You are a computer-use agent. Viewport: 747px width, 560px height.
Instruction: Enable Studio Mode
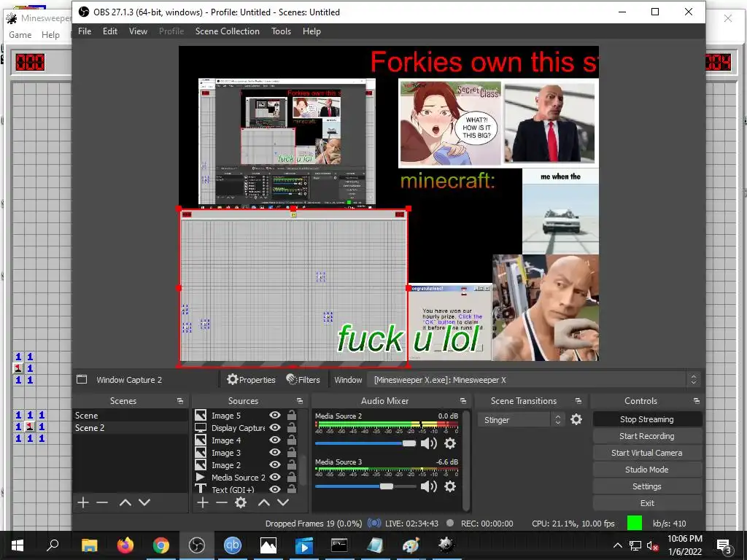(x=647, y=470)
